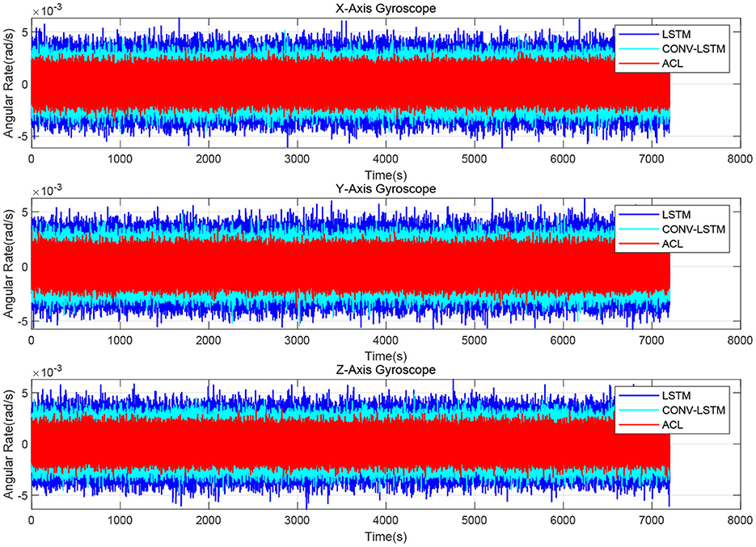The image size is (756, 547).
Task: Select CONV-LSTM legend entry in X-Axis plot
Action: click(x=672, y=48)
